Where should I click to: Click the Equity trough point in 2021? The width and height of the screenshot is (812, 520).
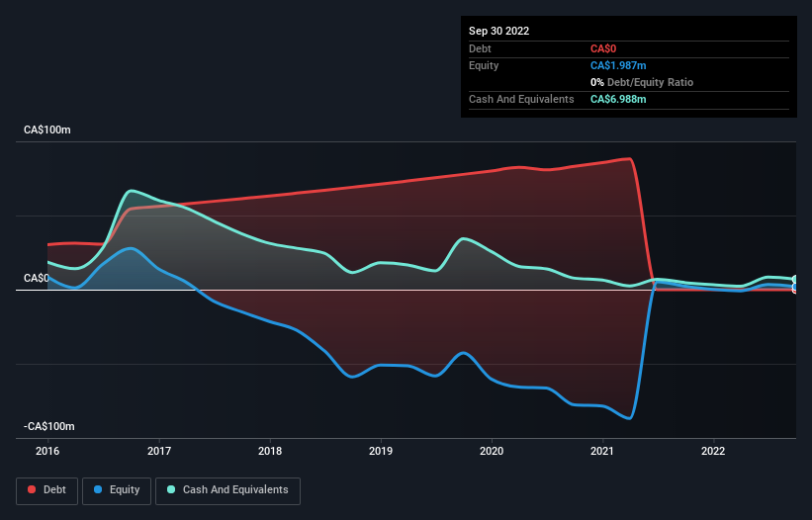[629, 418]
